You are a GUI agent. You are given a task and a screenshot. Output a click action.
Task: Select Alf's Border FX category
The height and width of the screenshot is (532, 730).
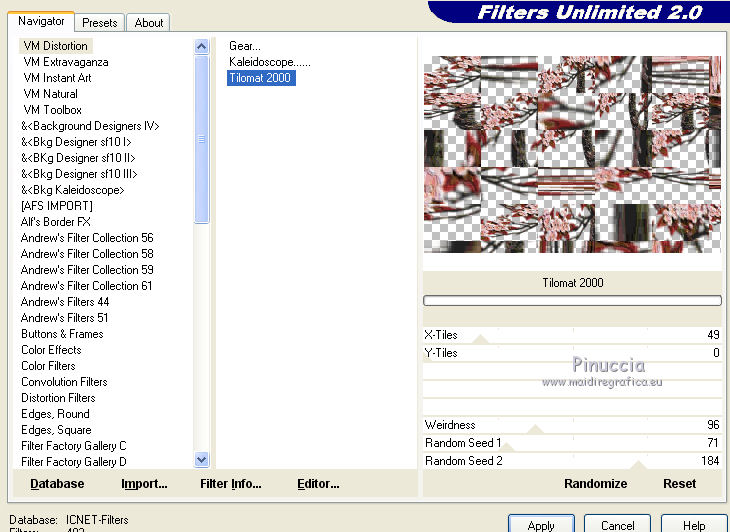pyautogui.click(x=55, y=222)
